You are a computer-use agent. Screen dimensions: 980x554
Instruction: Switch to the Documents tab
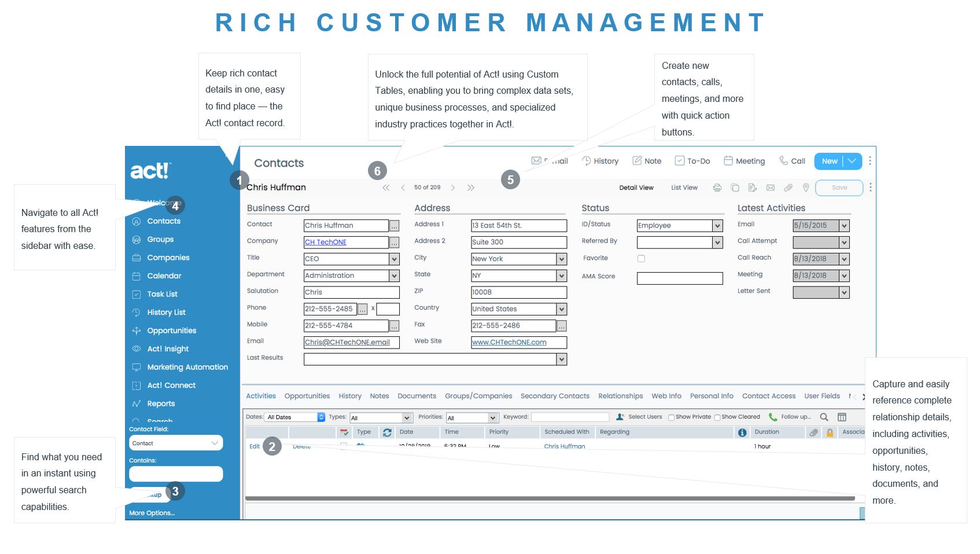(417, 396)
